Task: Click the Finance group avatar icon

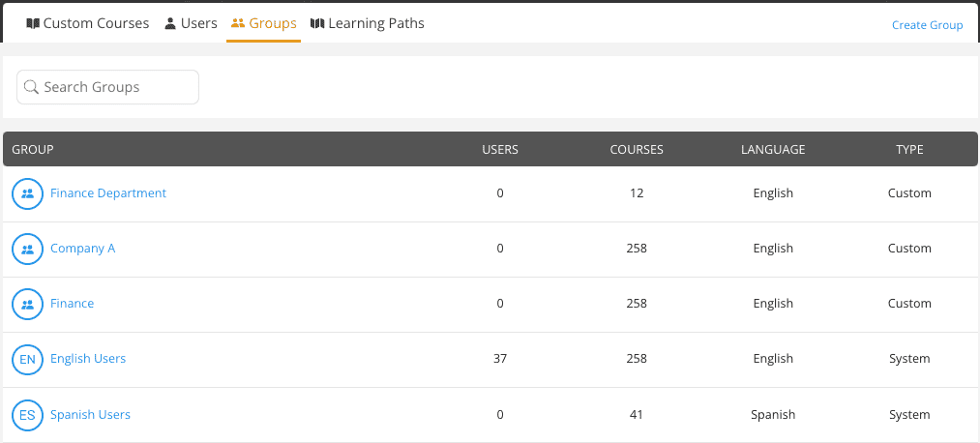Action: [27, 304]
